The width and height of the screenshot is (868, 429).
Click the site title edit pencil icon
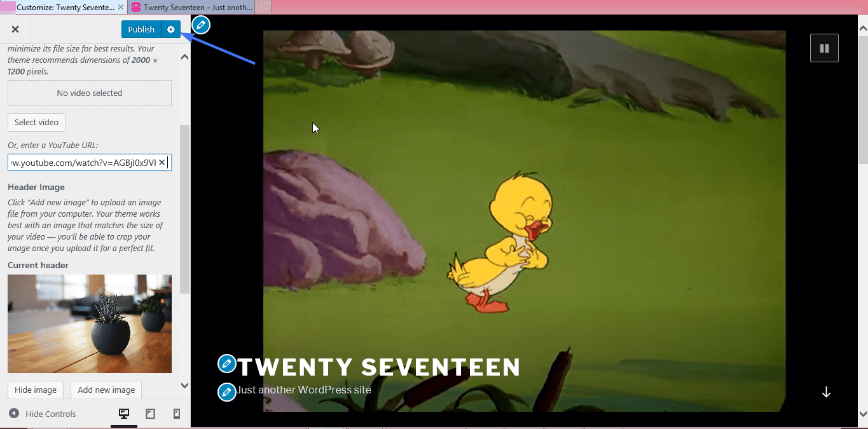coord(226,364)
